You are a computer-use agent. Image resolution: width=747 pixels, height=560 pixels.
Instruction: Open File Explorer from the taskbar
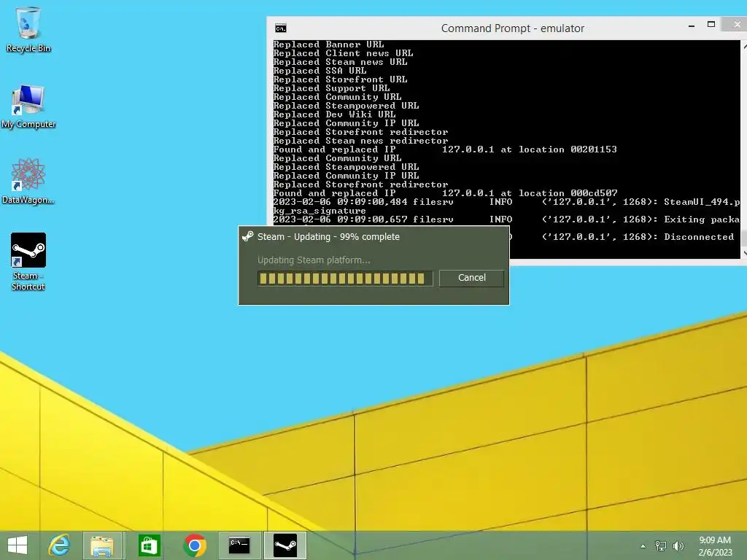102,545
